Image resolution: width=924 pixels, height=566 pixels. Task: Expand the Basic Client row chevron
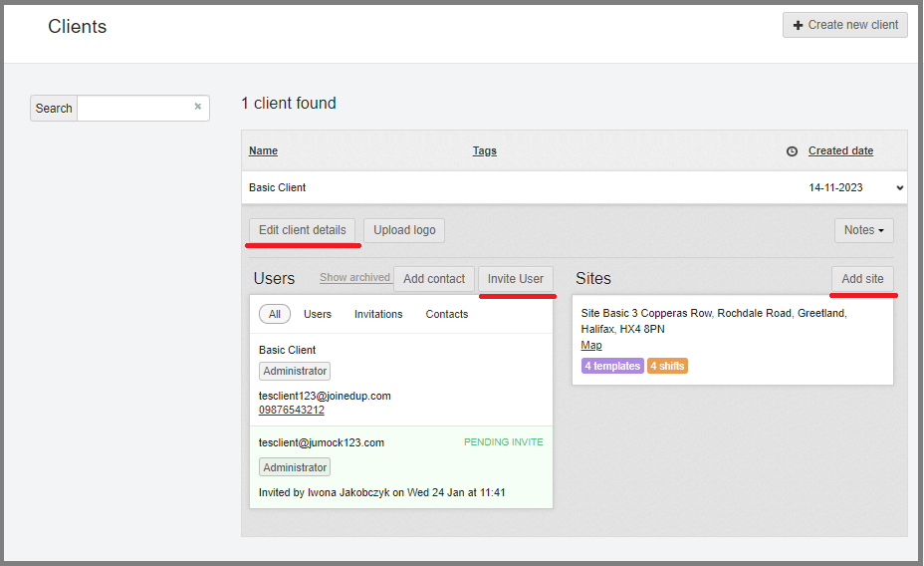(x=900, y=187)
